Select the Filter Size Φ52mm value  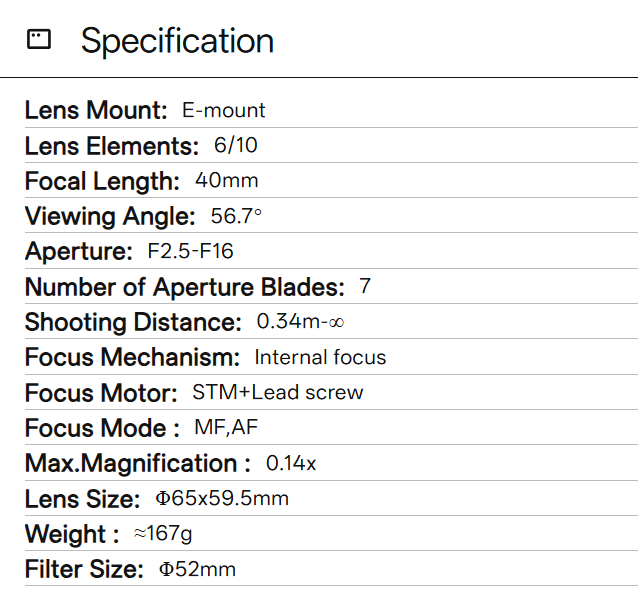[x=197, y=569]
